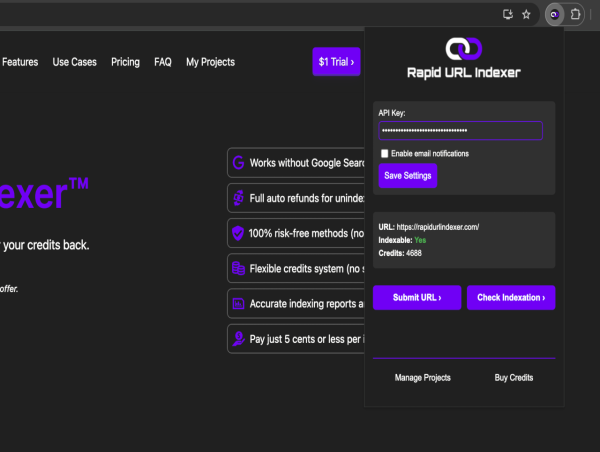Viewport: 600px width, 452px height.
Task: Click the indexing reports chart icon
Action: [x=238, y=304]
